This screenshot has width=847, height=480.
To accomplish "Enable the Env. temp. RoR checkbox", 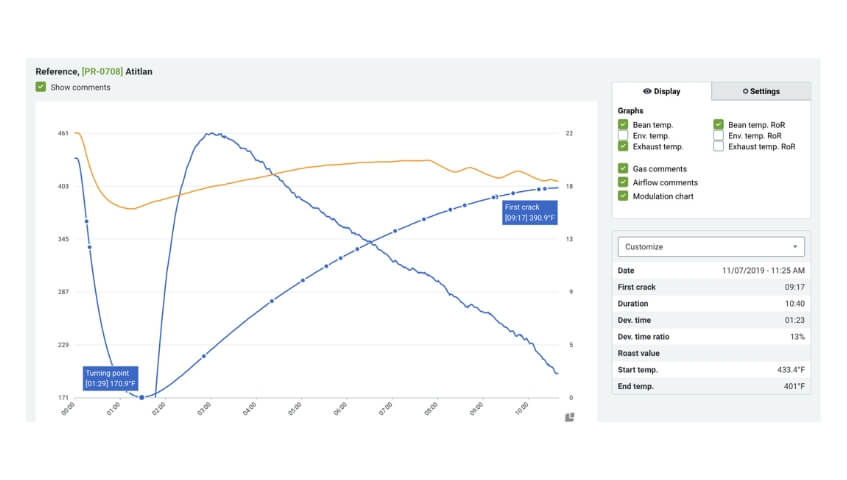I will (720, 135).
